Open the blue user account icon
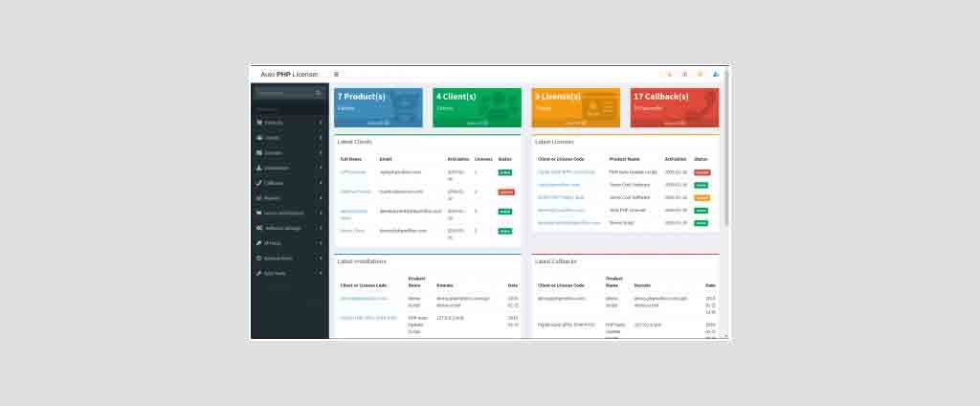This screenshot has height=406, width=980. [716, 75]
